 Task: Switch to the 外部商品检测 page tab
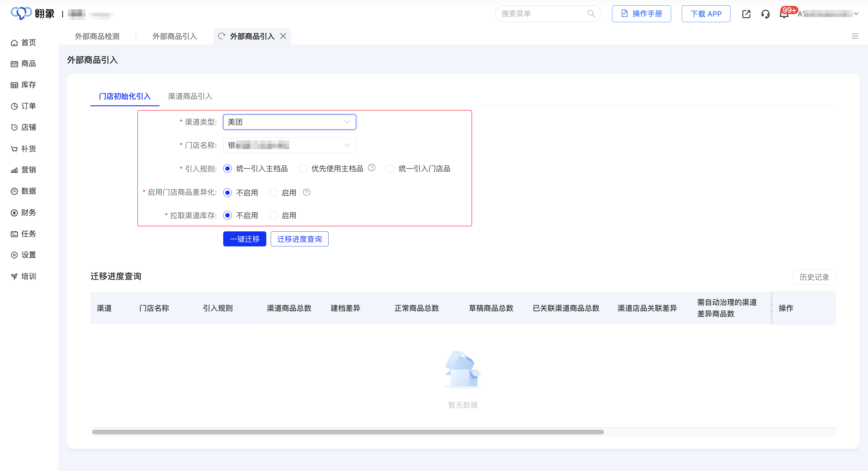pyautogui.click(x=97, y=36)
